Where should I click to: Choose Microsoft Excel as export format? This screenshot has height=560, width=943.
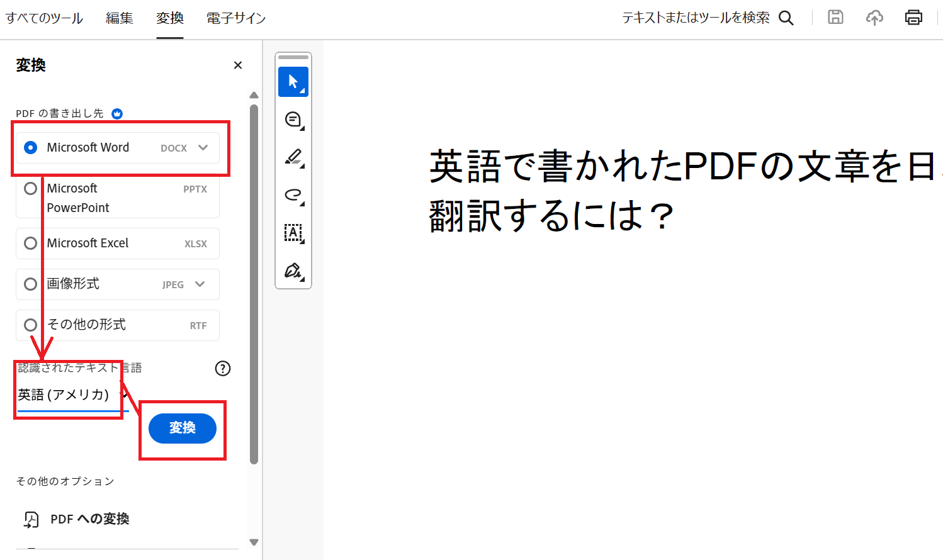tap(30, 243)
